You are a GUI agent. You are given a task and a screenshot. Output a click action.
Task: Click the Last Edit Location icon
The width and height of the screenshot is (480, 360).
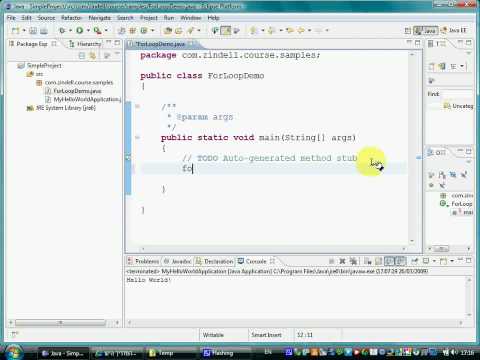tap(290, 30)
